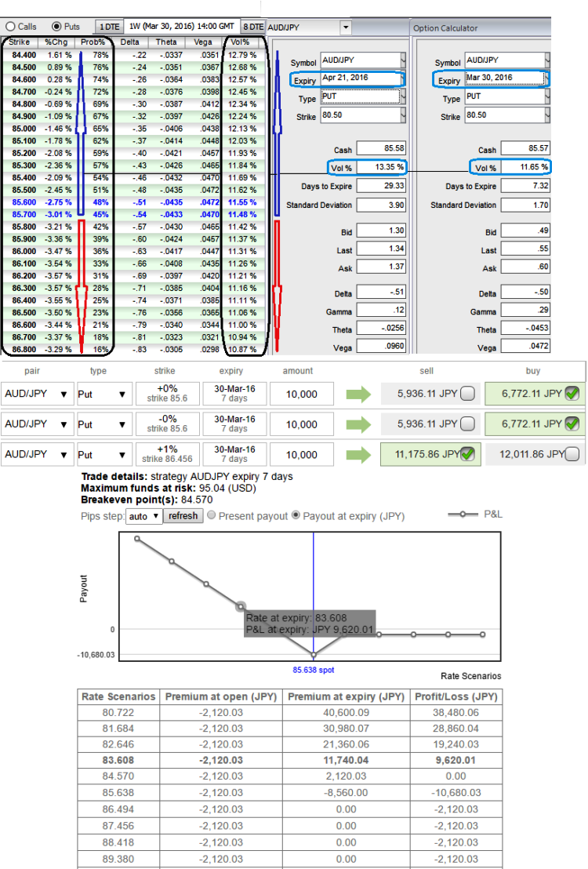Switch to the 1W (Mar 30, 2016) tab
This screenshot has height=869, width=588.
pyautogui.click(x=182, y=26)
